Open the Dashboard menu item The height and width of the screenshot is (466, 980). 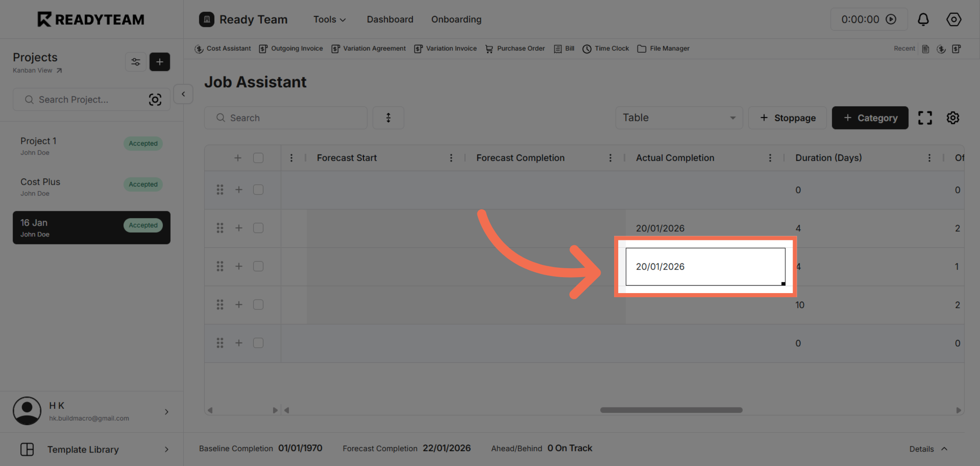point(390,19)
